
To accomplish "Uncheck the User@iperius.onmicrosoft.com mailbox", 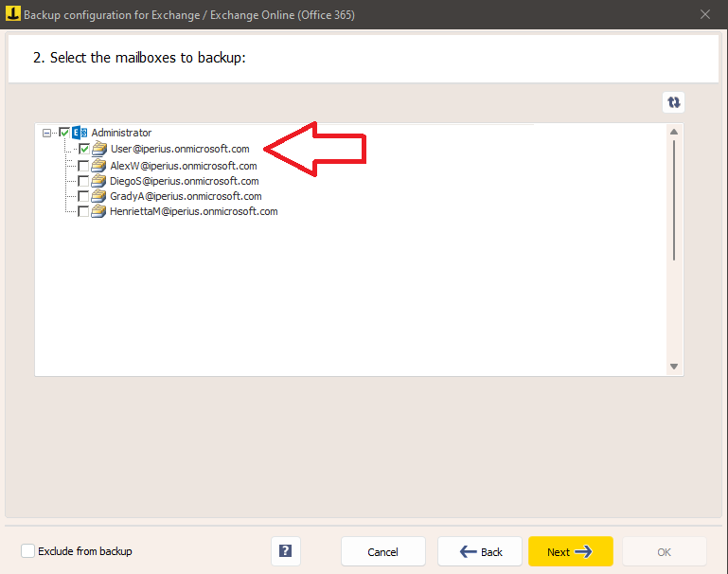I will 84,149.
